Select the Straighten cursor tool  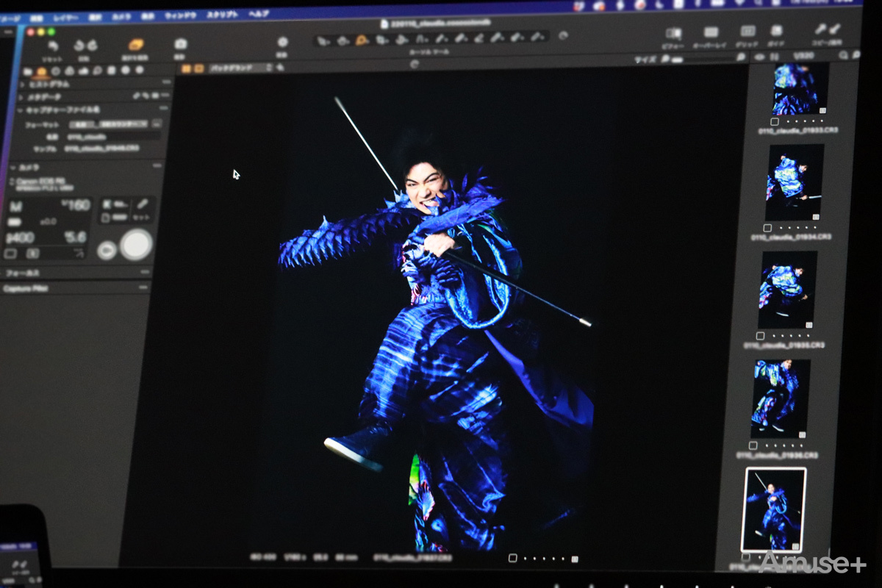coord(401,39)
